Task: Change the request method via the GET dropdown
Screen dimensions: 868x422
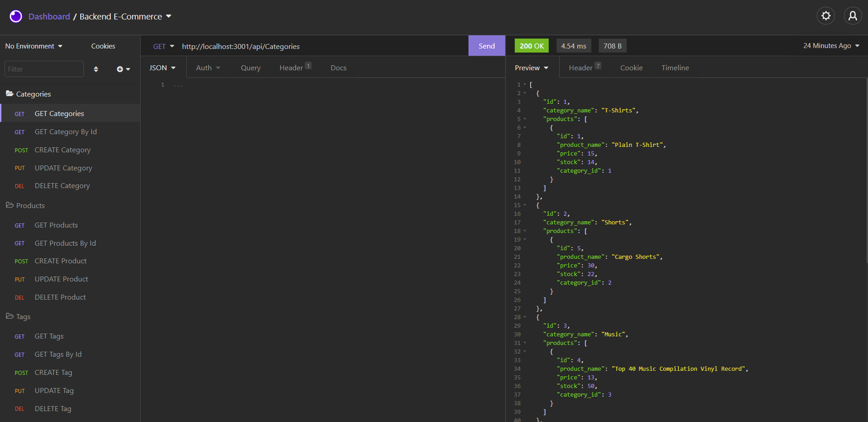Action: tap(164, 46)
